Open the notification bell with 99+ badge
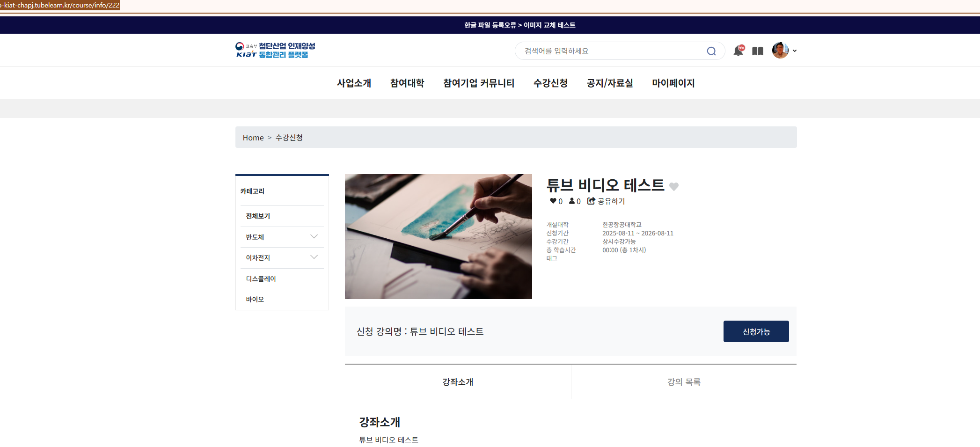 pyautogui.click(x=738, y=51)
